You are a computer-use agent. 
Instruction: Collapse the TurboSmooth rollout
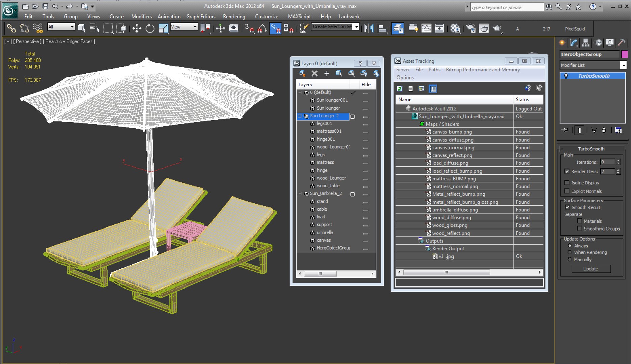point(561,149)
